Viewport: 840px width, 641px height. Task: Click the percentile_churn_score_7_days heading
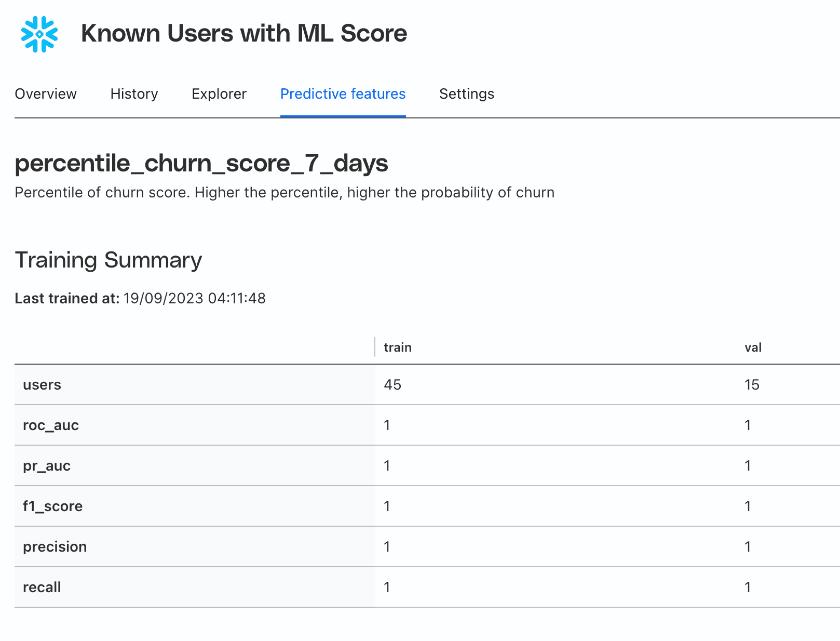pyautogui.click(x=201, y=163)
